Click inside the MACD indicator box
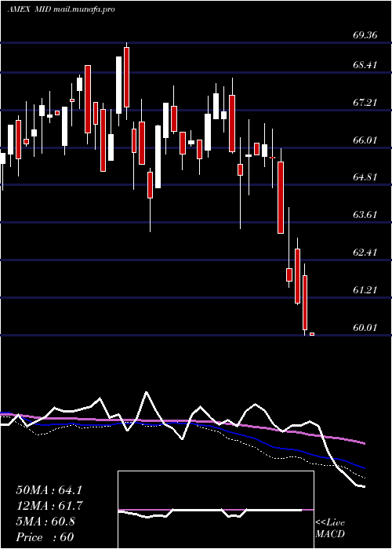392x549 pixels. point(216,510)
